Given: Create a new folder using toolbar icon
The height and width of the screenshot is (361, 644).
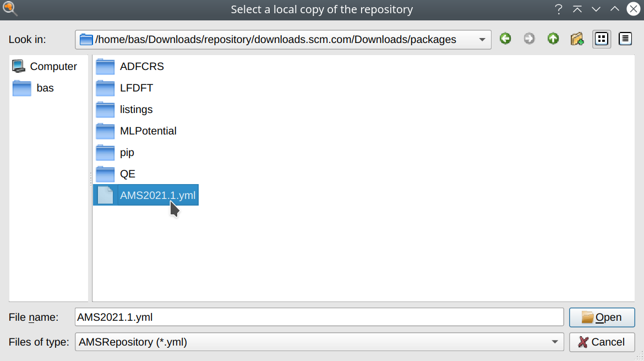Looking at the screenshot, I should point(577,39).
